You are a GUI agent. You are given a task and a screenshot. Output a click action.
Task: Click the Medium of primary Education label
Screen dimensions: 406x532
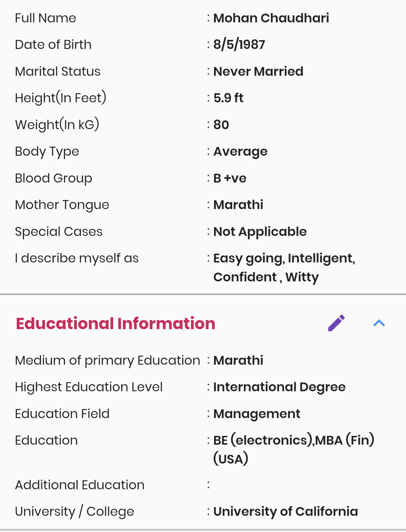[108, 361]
